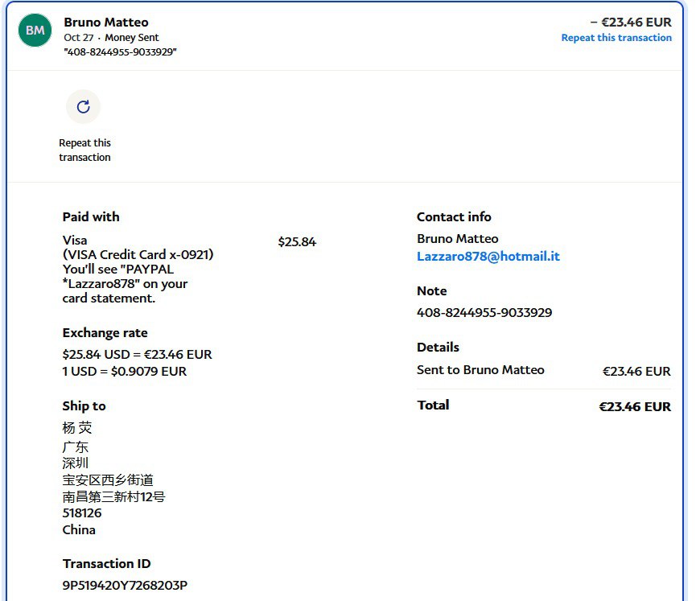This screenshot has width=700, height=601.
Task: Click the exchange rate line 1 USD = $0.9079 EUR
Action: point(124,372)
